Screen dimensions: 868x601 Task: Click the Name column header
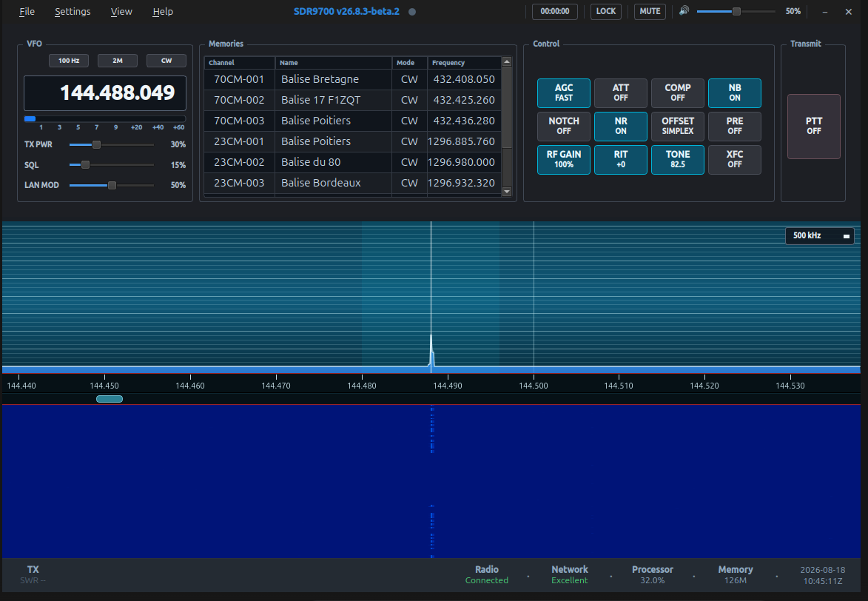[x=333, y=63]
